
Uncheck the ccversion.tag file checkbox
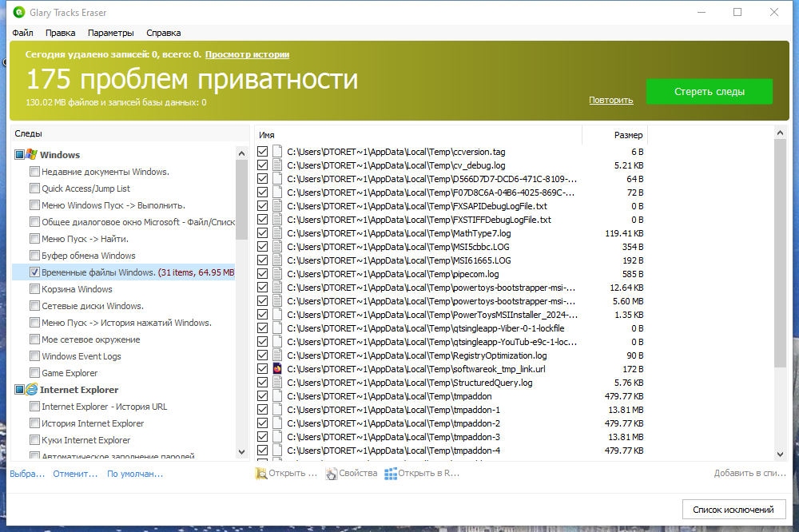pos(262,151)
